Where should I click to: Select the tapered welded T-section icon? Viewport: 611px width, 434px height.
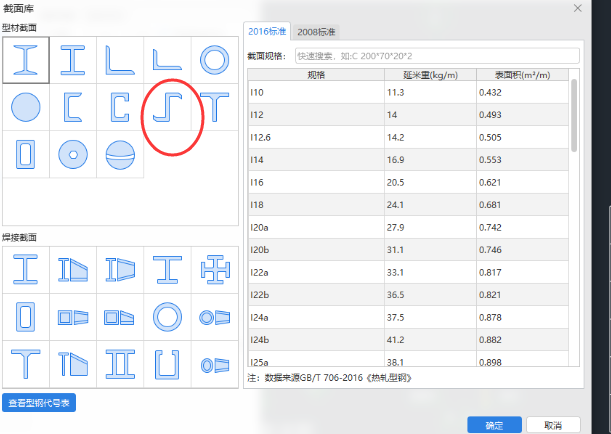point(73,364)
